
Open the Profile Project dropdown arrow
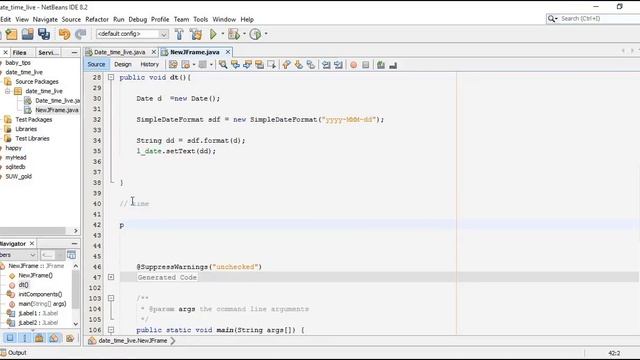click(266, 34)
